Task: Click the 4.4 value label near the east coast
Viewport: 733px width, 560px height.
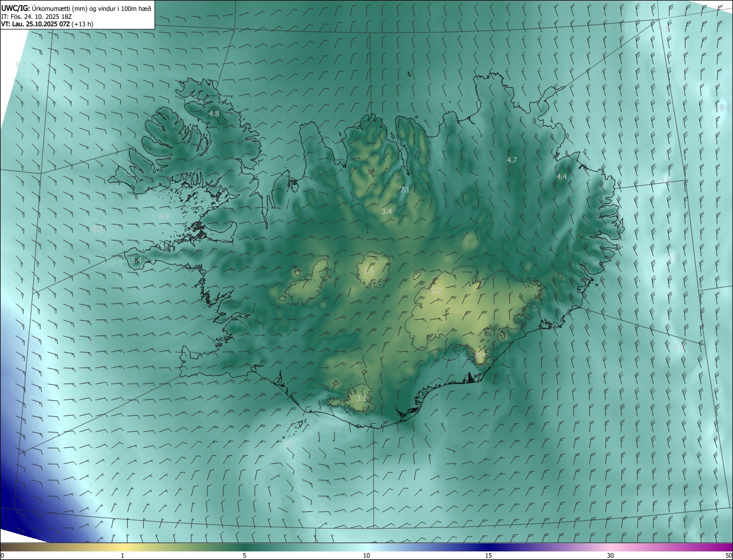Action: point(562,177)
